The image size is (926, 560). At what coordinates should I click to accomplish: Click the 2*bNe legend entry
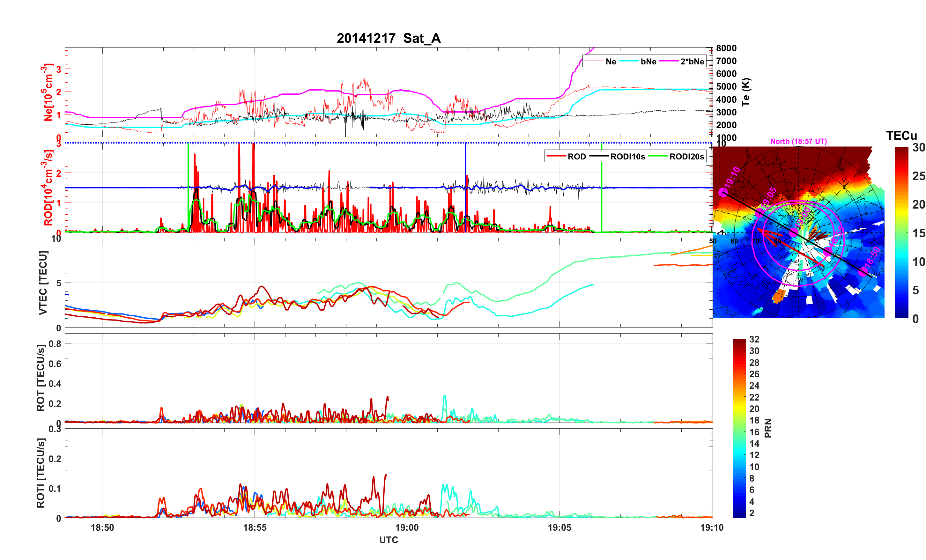(x=692, y=62)
